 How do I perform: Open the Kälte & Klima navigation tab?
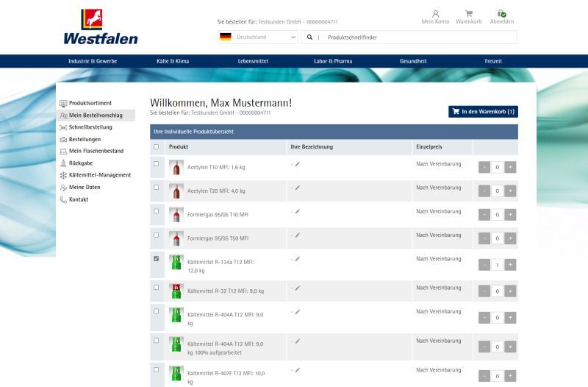coord(173,61)
